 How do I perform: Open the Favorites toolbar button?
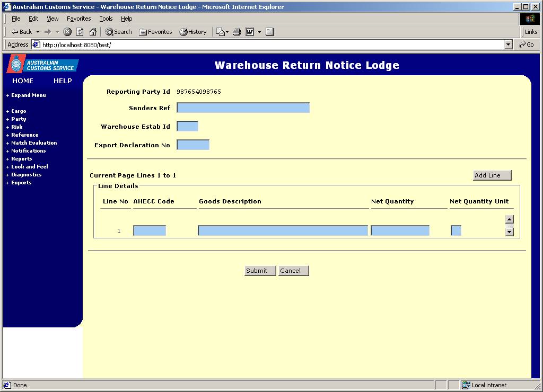155,32
